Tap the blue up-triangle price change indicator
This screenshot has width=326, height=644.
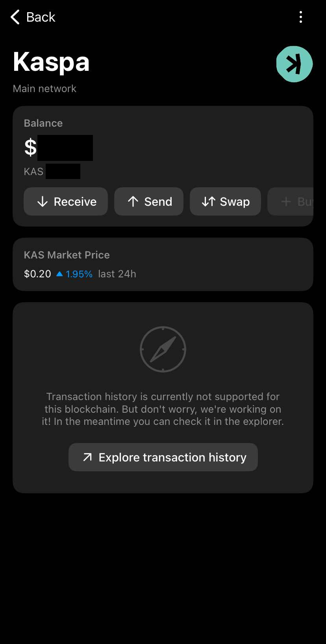(x=59, y=274)
